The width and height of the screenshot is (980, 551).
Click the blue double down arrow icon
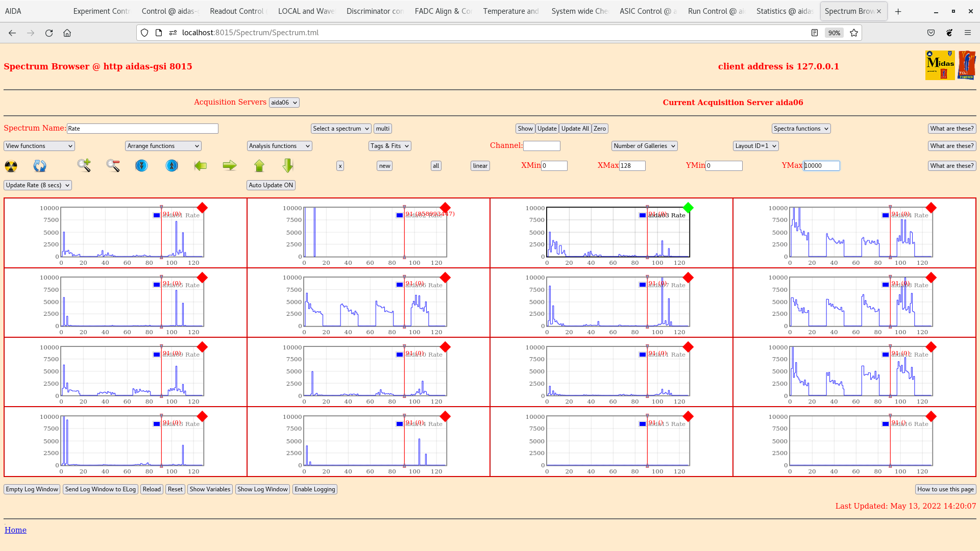(x=141, y=166)
